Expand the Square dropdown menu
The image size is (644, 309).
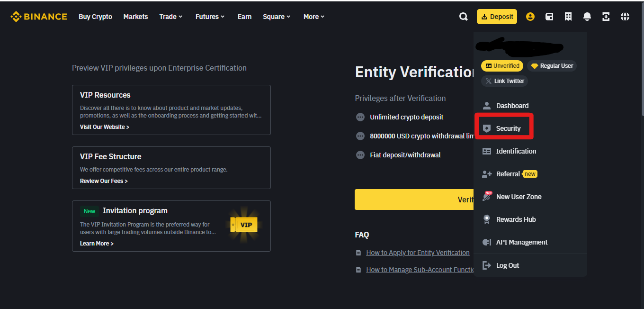277,17
